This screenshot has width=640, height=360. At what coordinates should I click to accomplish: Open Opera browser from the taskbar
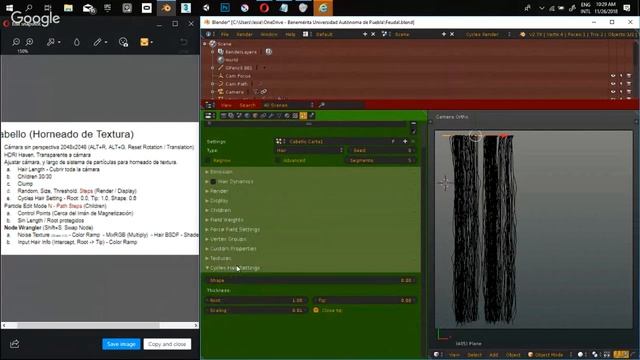(264, 8)
